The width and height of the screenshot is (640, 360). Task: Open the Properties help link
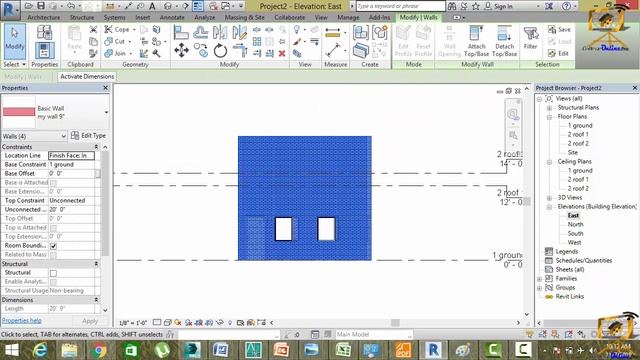[x=22, y=321]
